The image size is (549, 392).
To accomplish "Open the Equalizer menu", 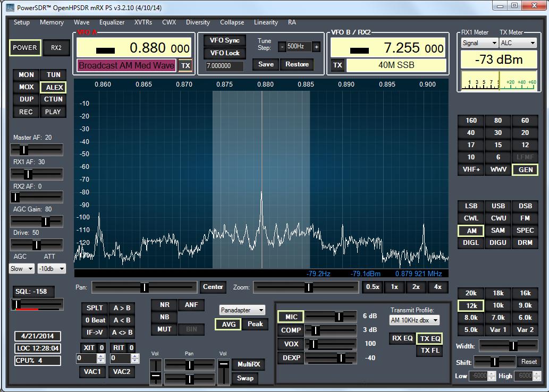I will (x=112, y=22).
